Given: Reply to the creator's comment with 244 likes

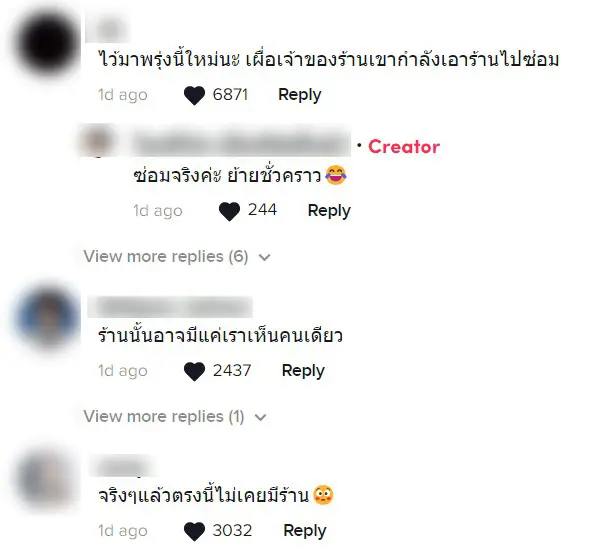Looking at the screenshot, I should (x=329, y=211).
